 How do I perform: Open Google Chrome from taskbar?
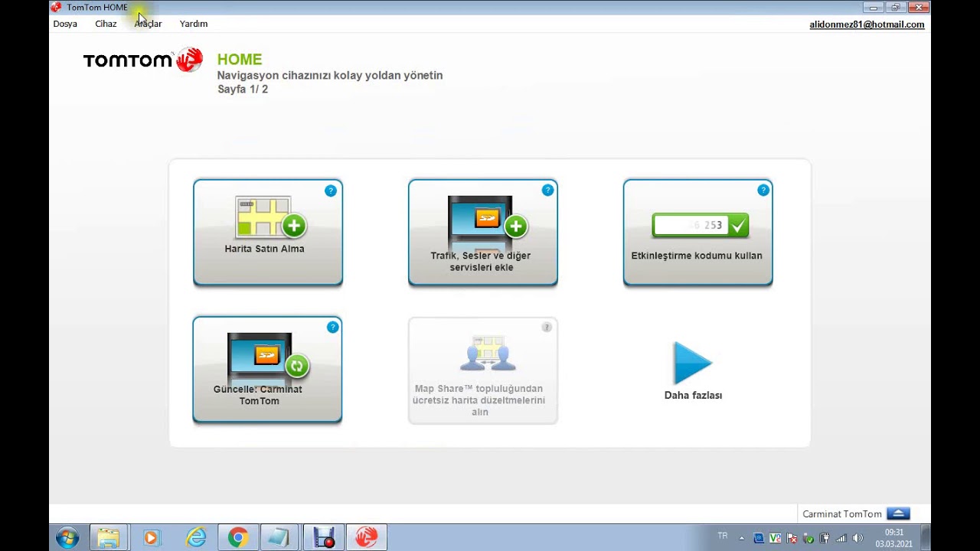tap(237, 538)
